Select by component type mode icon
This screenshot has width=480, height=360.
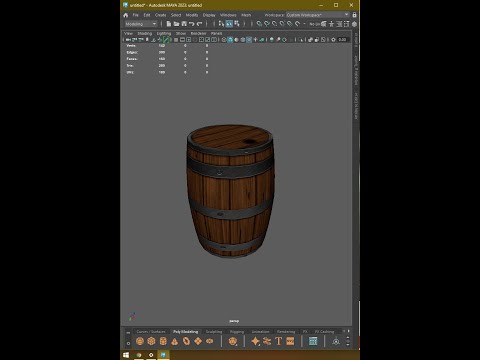tap(237, 24)
